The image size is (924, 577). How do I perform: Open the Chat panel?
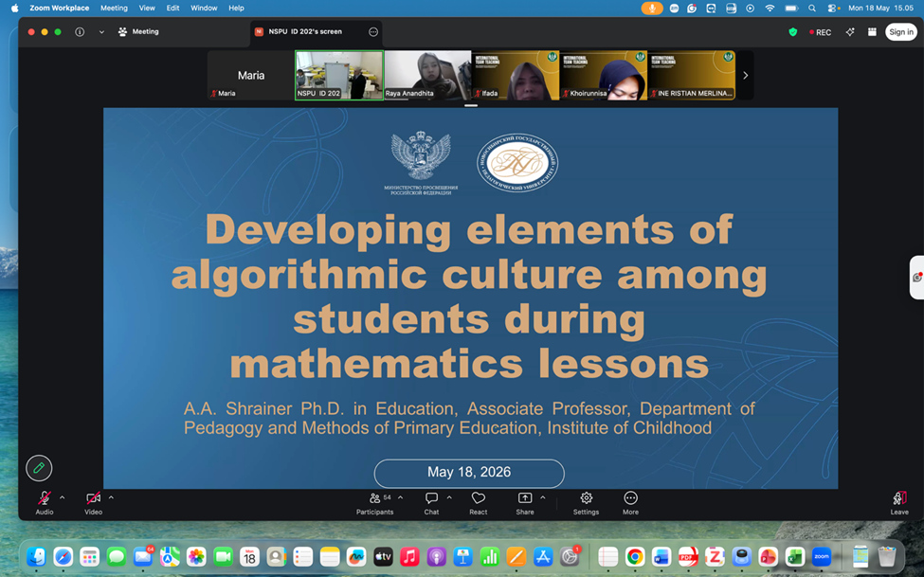(x=431, y=503)
